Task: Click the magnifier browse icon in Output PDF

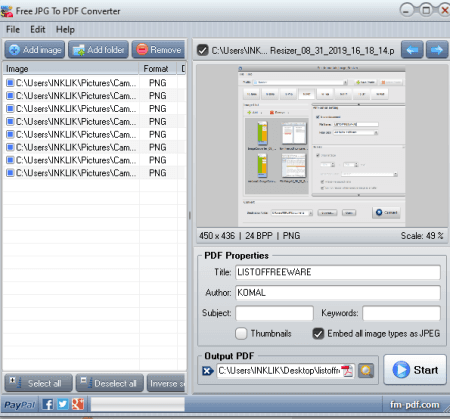Action: 366,371
